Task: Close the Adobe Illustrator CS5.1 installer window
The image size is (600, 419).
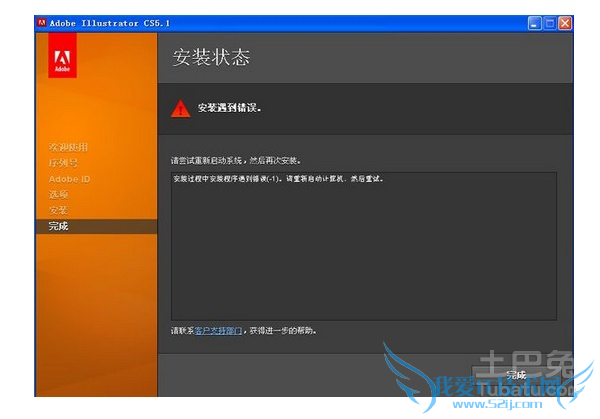Action: (x=565, y=23)
